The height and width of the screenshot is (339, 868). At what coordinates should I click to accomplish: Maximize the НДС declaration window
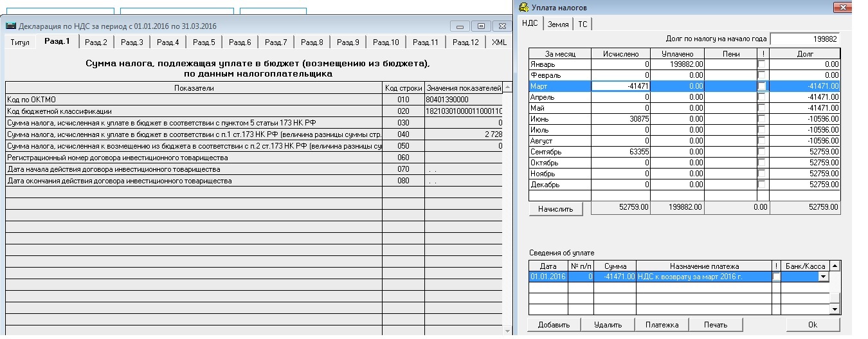480,26
